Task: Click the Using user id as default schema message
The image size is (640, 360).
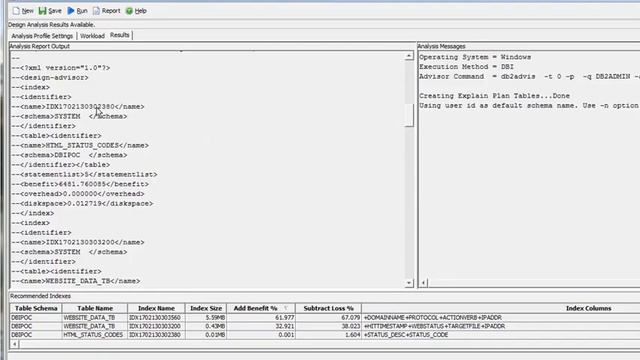Action: click(529, 106)
